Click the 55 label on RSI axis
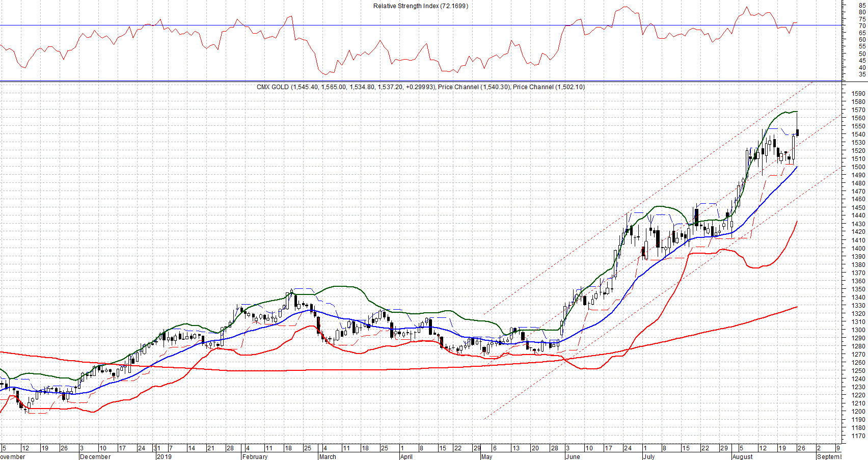 862,47
